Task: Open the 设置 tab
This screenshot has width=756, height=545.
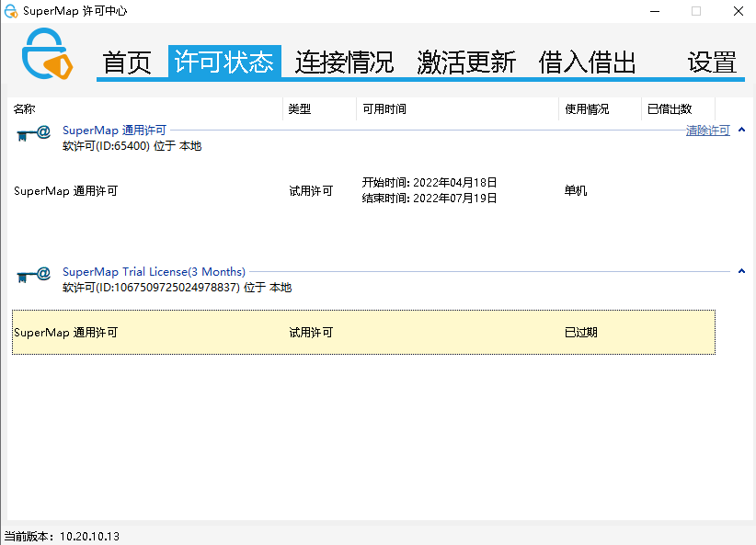Action: pos(712,62)
